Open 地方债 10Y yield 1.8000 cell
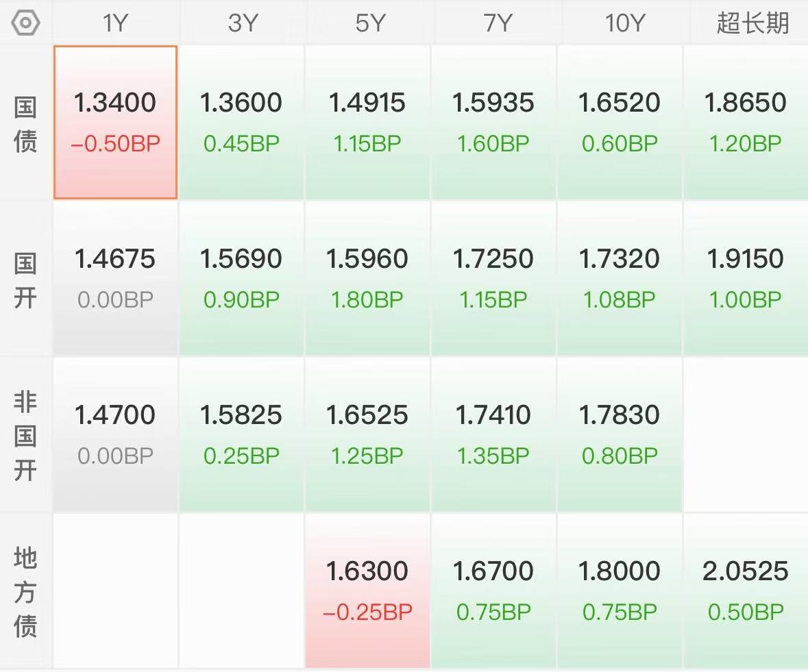The image size is (808, 672). point(620,590)
